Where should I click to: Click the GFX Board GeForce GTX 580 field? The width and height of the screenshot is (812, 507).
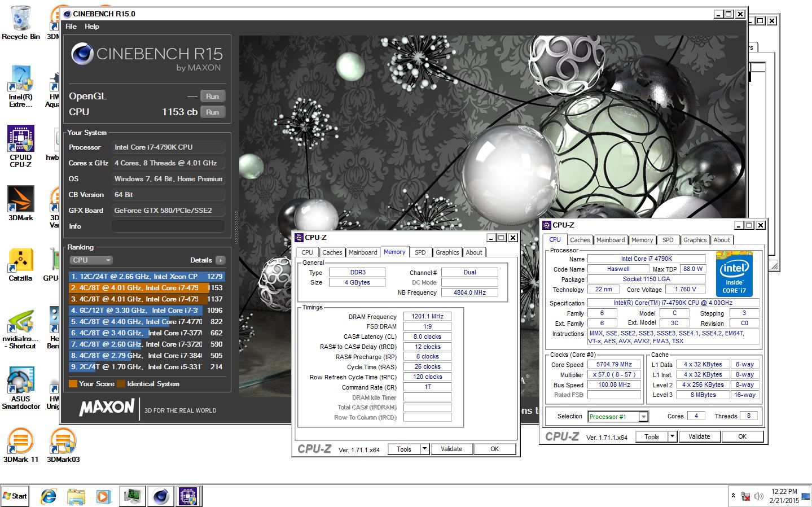168,210
